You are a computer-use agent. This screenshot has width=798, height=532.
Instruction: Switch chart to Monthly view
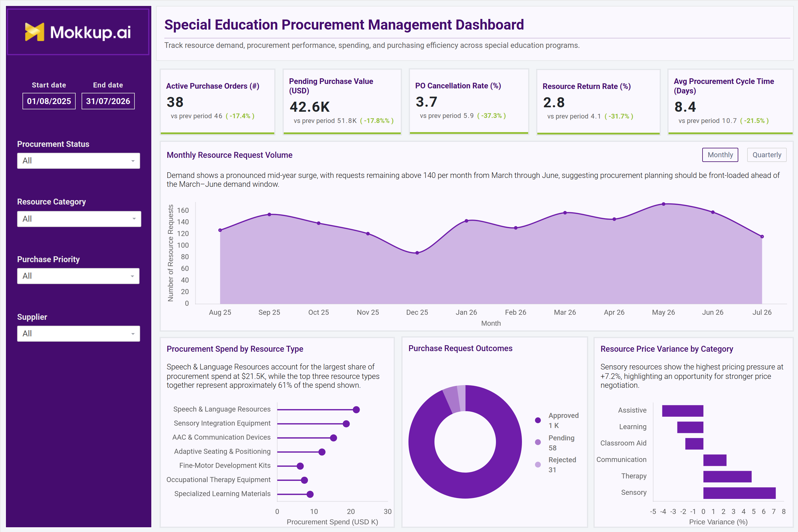pyautogui.click(x=720, y=155)
